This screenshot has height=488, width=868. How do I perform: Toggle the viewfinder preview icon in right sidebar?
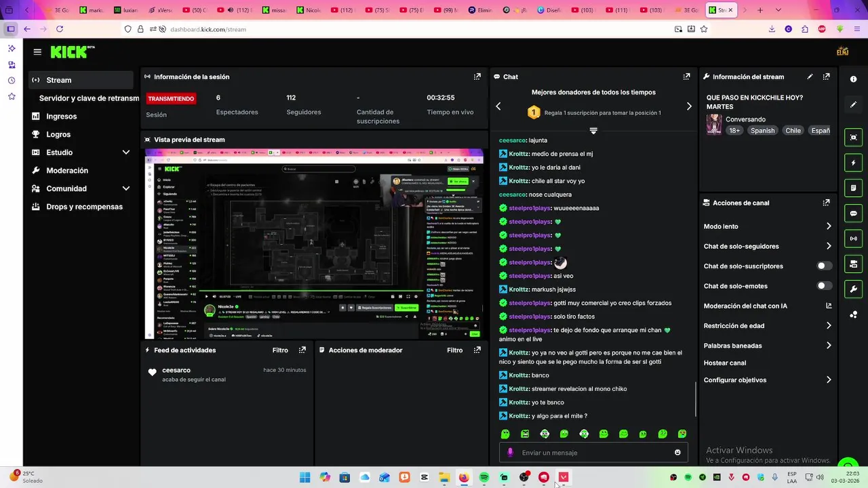(x=853, y=138)
